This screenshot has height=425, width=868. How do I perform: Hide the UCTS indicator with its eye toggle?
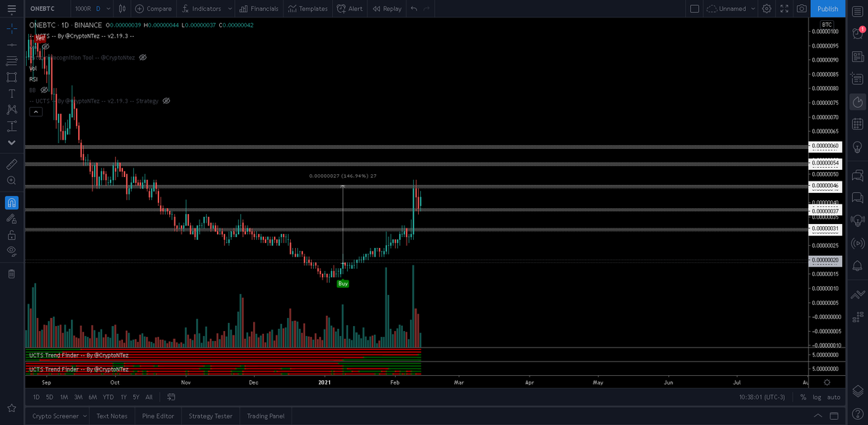tap(45, 46)
